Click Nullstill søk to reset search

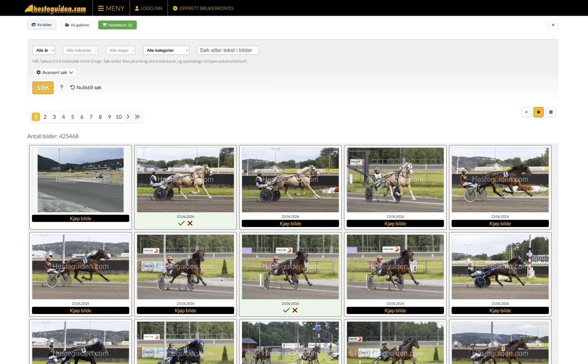[86, 87]
